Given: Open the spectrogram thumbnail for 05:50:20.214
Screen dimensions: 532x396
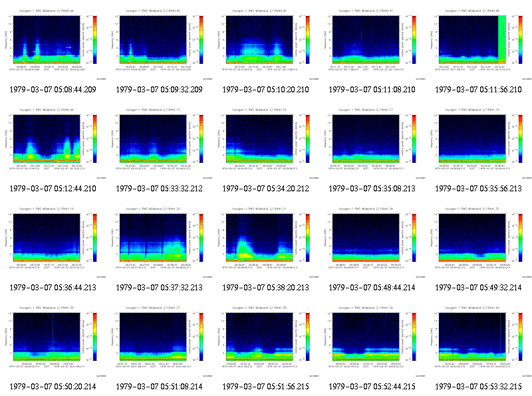Looking at the screenshot, I should click(53, 342).
